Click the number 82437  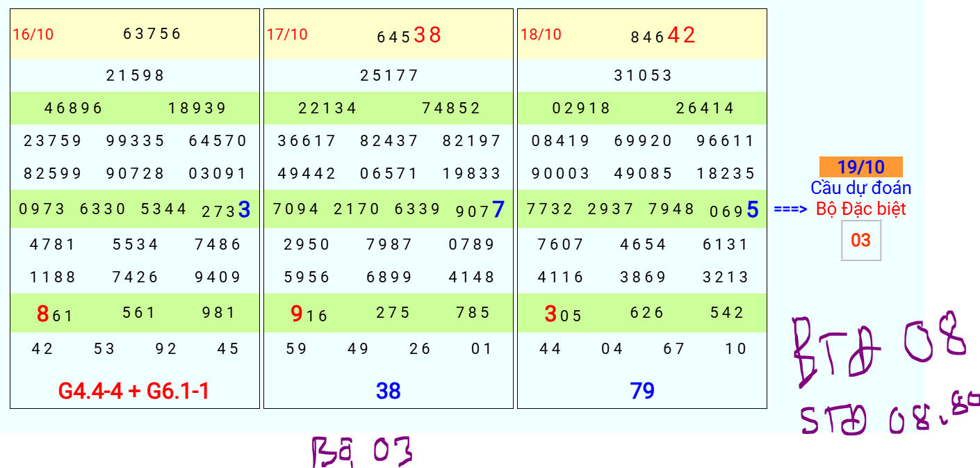pos(389,140)
